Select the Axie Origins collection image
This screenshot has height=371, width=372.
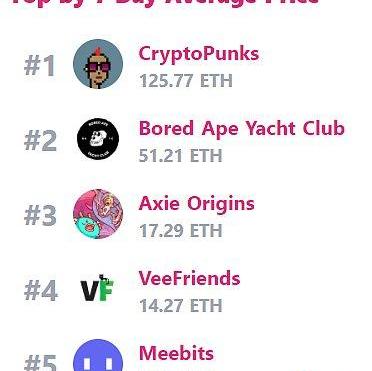point(98,214)
